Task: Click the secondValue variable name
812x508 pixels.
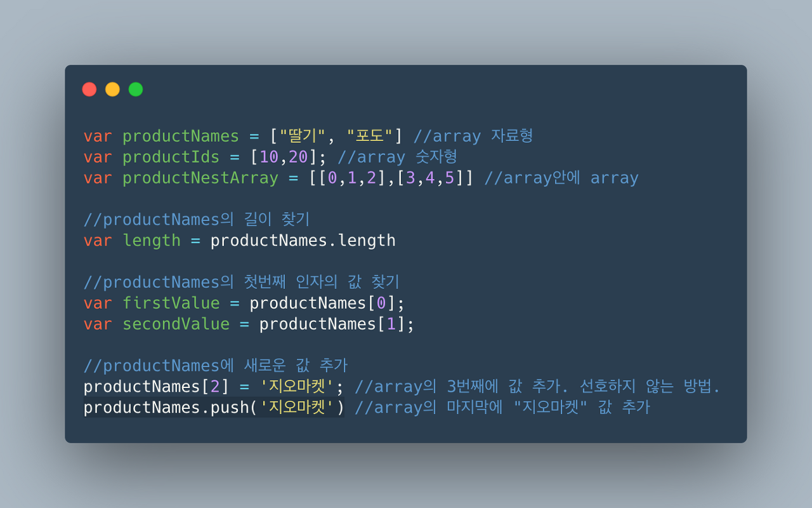Action: [x=176, y=324]
